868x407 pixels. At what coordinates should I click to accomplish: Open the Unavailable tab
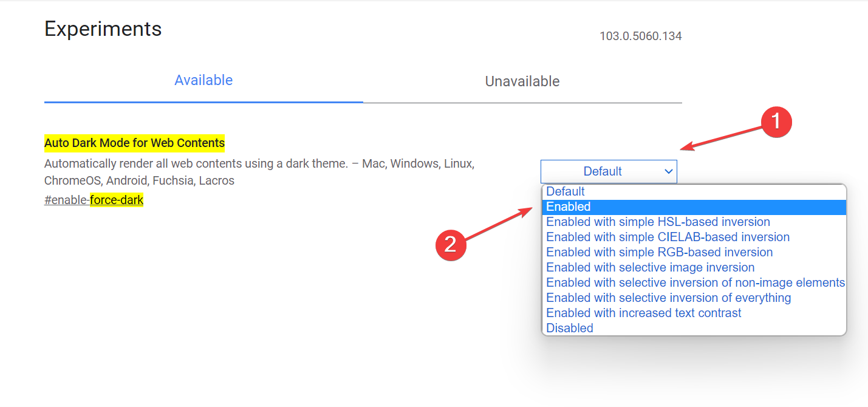522,81
